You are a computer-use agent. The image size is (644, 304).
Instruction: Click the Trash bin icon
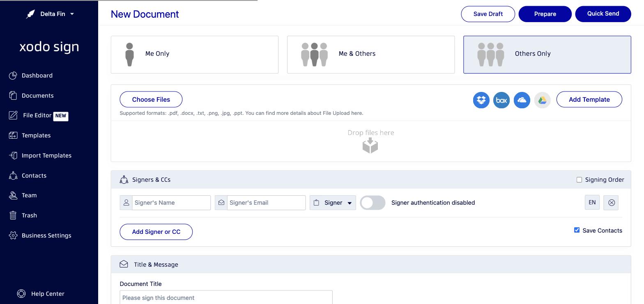click(13, 215)
